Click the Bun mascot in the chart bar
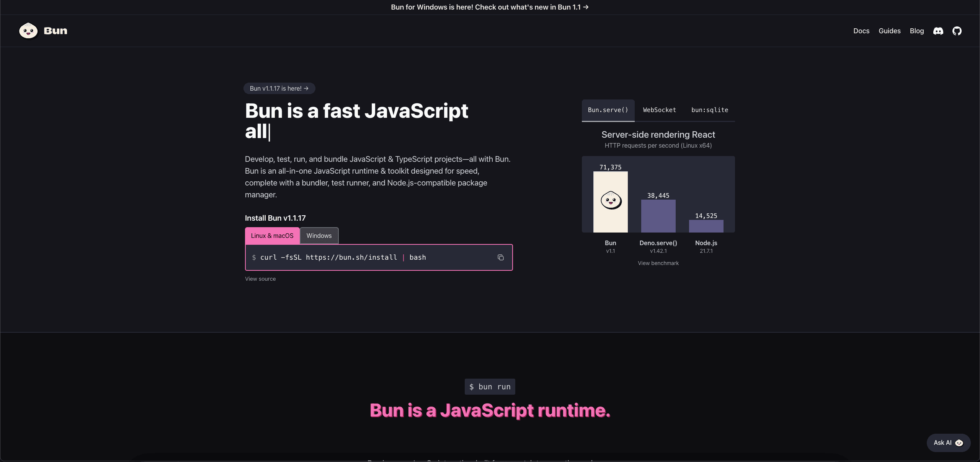Viewport: 980px width, 462px height. coord(611,200)
